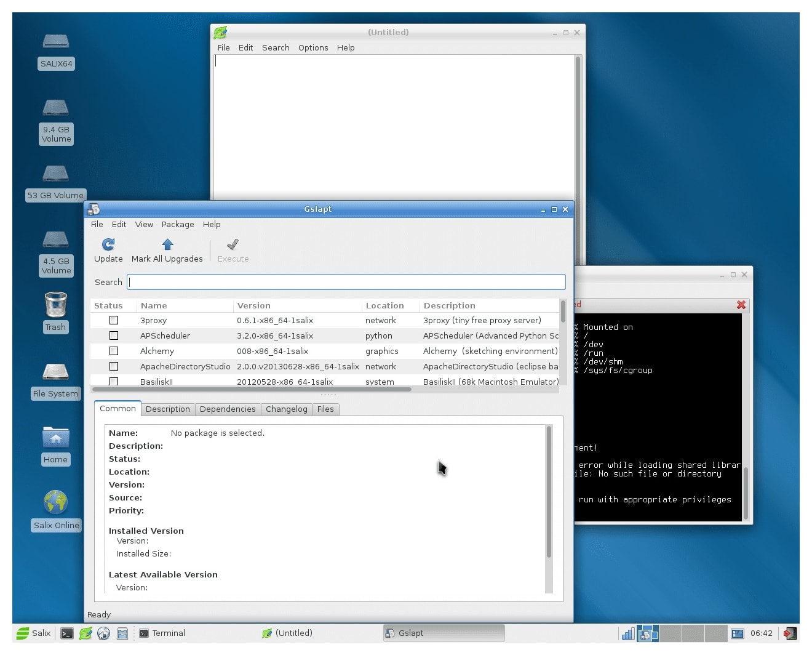Launch web browser from taskbar globe icon
Viewport: 812px width, 655px height.
(x=103, y=633)
